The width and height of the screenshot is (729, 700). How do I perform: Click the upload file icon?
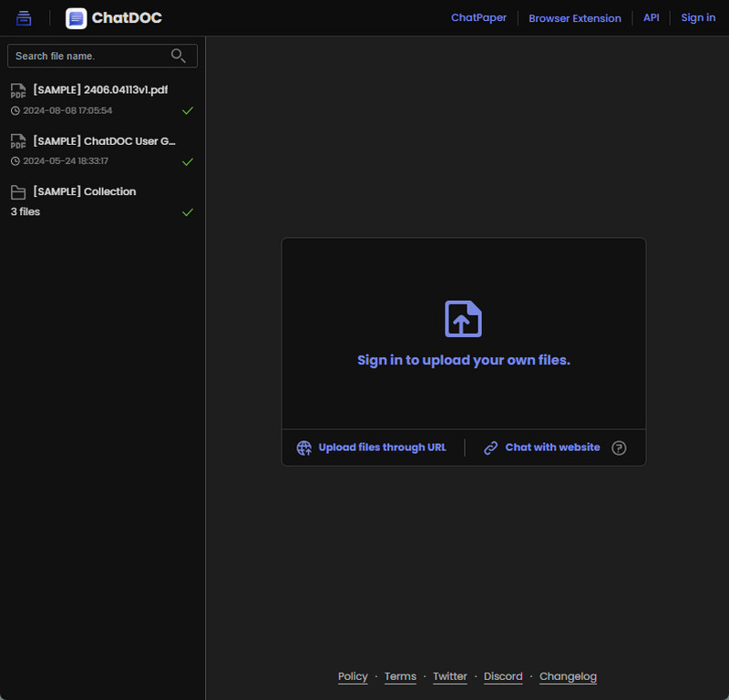tap(463, 319)
